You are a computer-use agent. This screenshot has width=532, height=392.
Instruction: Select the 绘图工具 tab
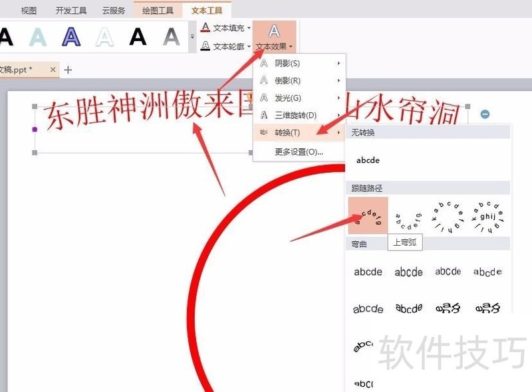click(x=158, y=11)
